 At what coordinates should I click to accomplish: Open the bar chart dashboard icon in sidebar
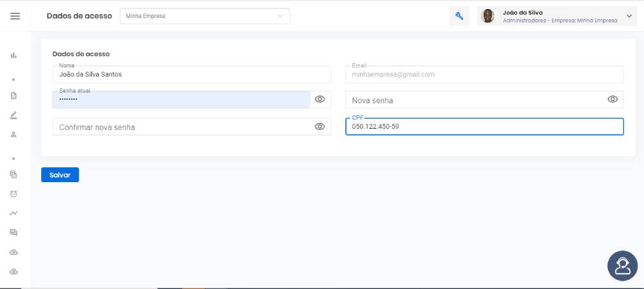tap(14, 55)
